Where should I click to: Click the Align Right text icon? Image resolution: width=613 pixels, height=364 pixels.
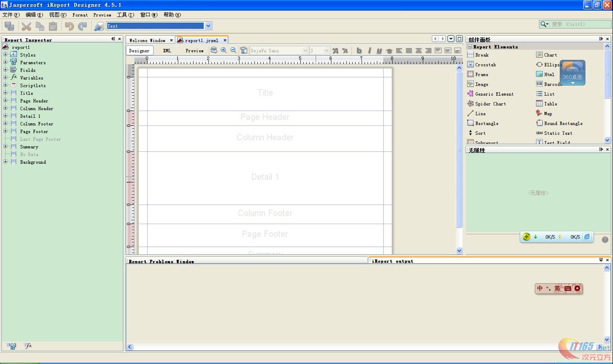tap(428, 51)
